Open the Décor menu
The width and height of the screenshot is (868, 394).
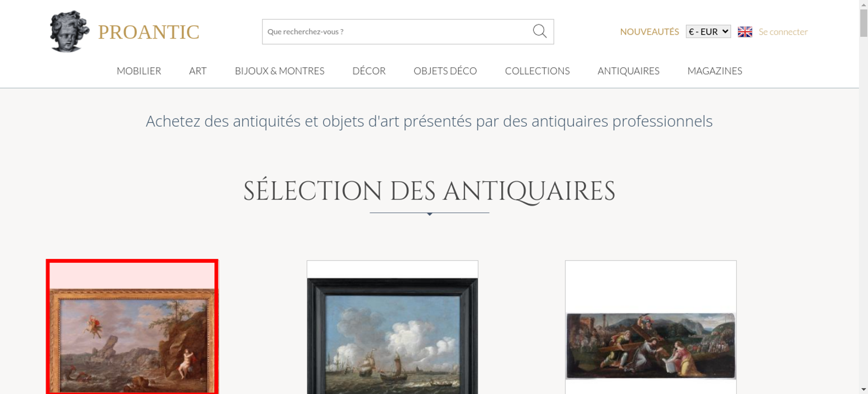tap(369, 71)
